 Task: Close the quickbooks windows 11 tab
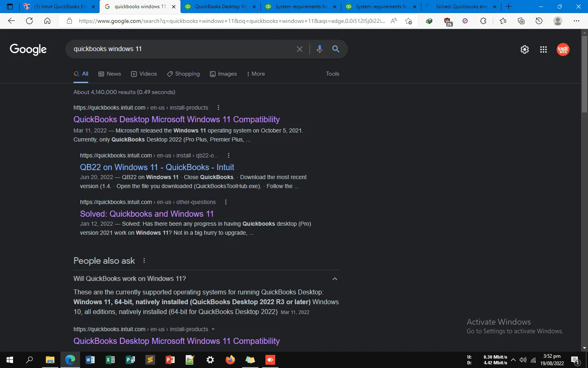click(x=174, y=7)
